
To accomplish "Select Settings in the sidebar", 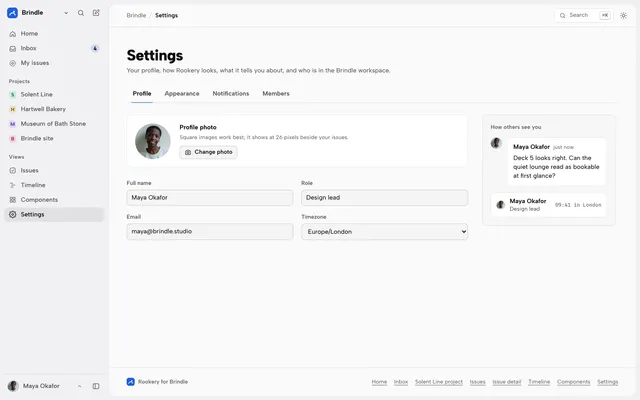I will coord(54,214).
